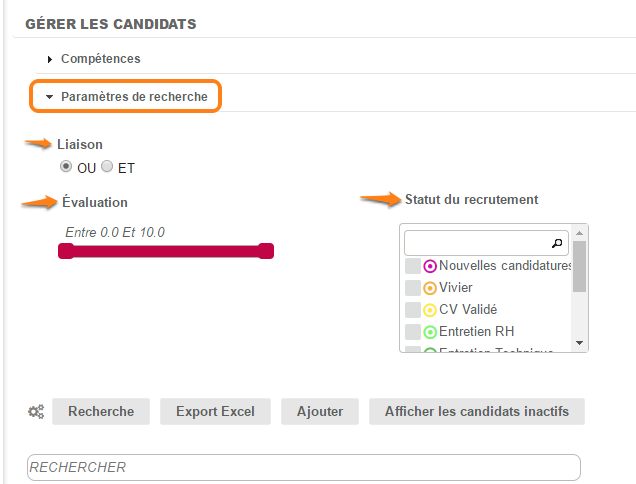Viewport: 636px width, 484px height.
Task: Click the Export Excel button
Action: (215, 411)
